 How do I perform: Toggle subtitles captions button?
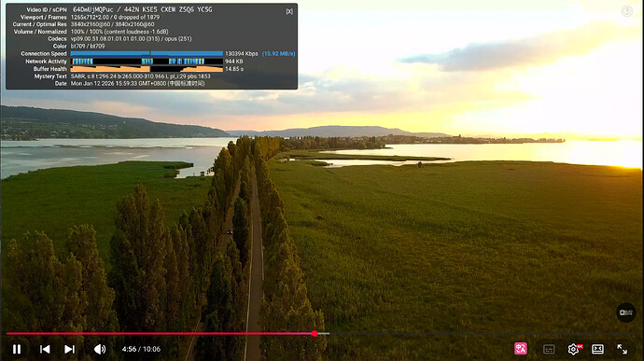coord(549,349)
